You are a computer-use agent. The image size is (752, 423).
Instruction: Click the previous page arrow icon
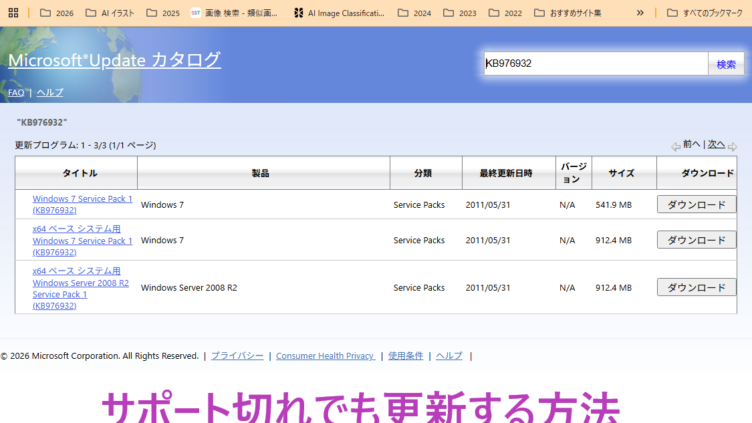pyautogui.click(x=676, y=146)
